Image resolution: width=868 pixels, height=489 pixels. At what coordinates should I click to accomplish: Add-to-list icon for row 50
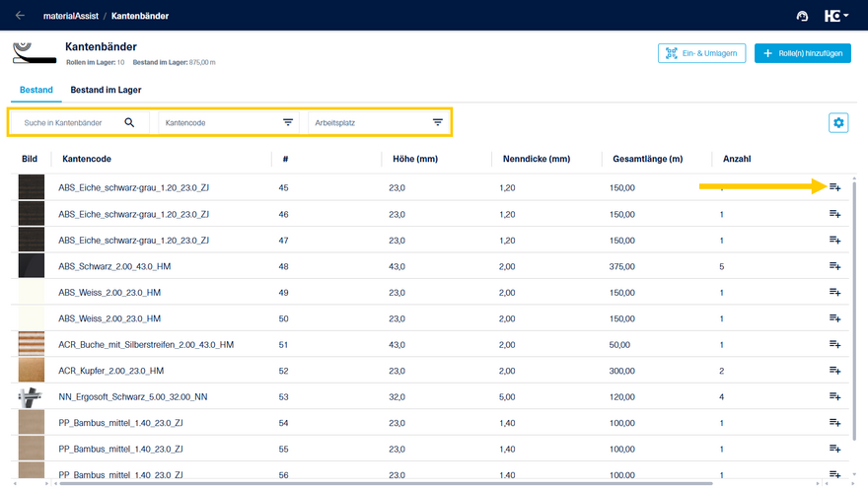pos(834,318)
